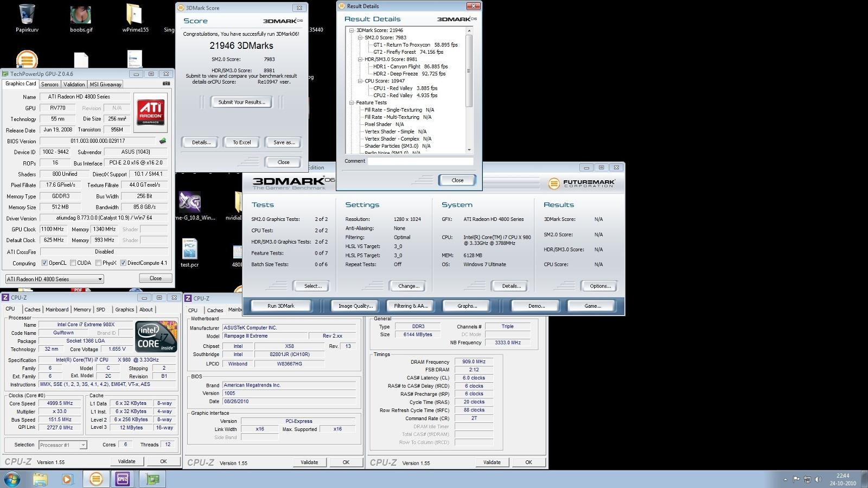
Task: Open the Papirkurv recycle bin desktop icon
Action: 27,18
